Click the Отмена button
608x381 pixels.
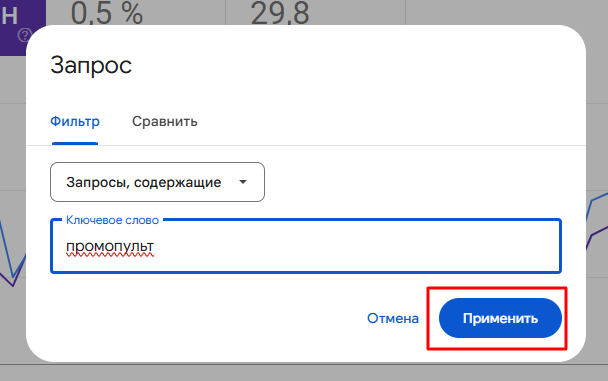pyautogui.click(x=393, y=318)
